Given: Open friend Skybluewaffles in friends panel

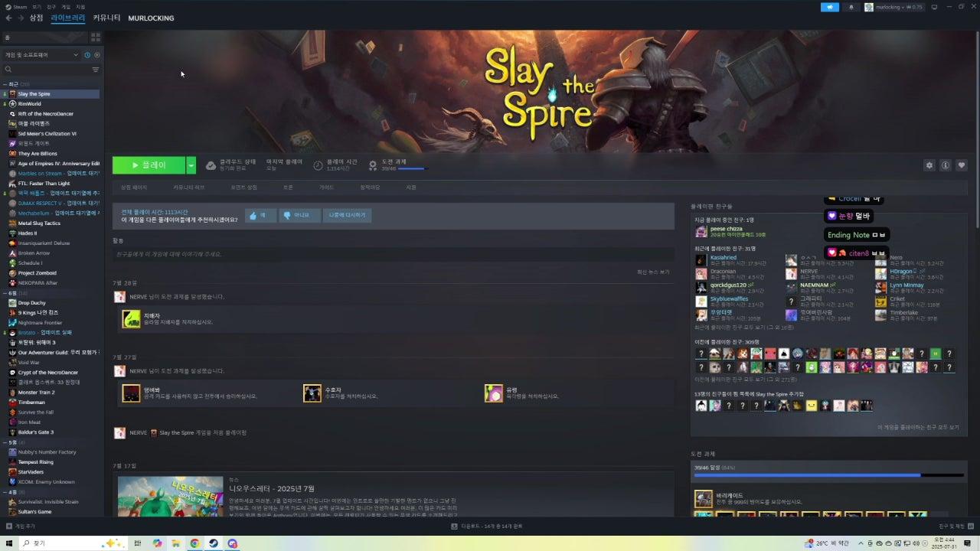Looking at the screenshot, I should pos(729,299).
